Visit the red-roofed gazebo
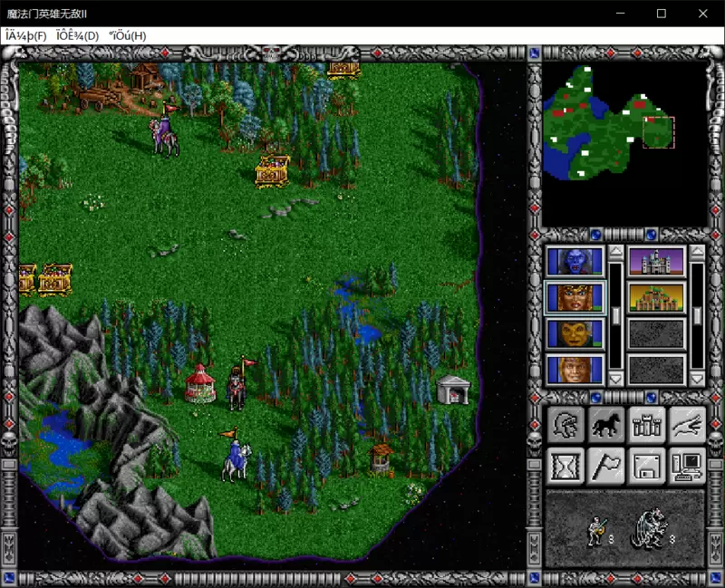Viewport: 725px width, 588px height. tap(200, 383)
